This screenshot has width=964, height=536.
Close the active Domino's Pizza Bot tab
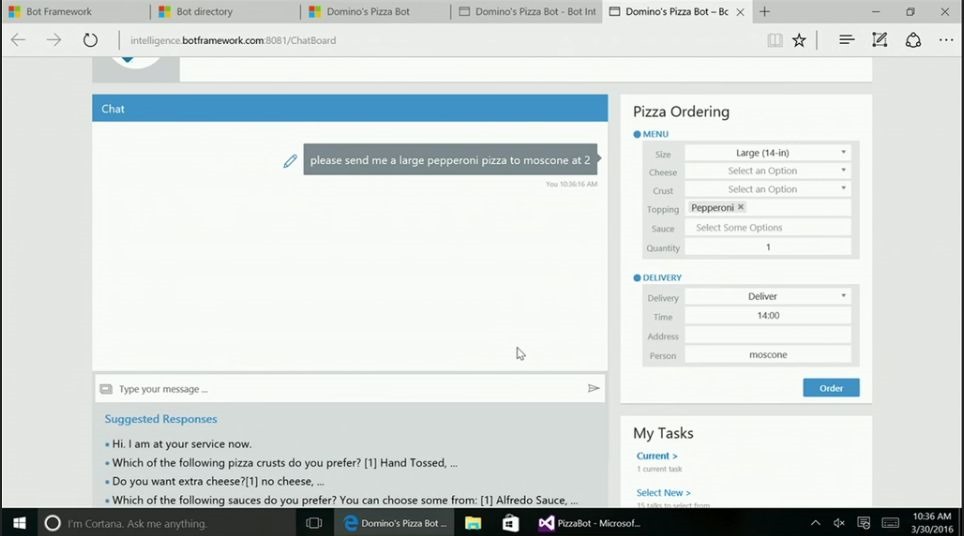(x=740, y=12)
